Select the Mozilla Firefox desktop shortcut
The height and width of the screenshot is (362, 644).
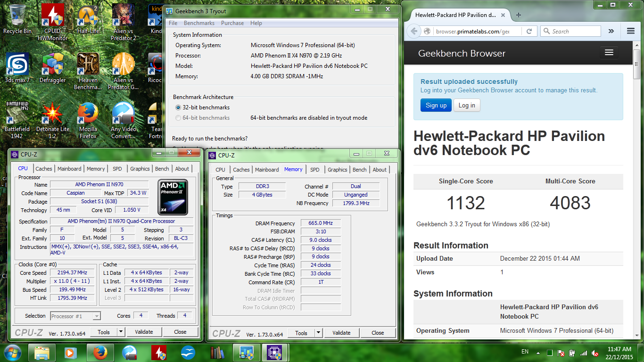coord(88,120)
